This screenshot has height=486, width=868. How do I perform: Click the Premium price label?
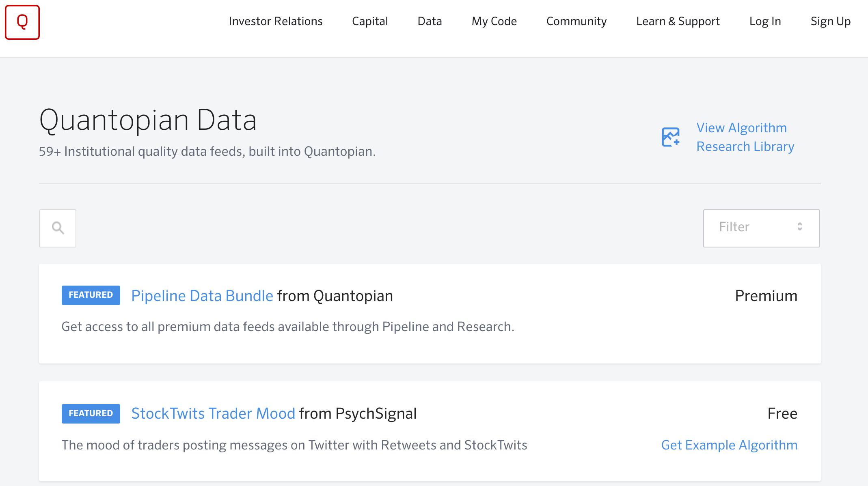[x=766, y=296]
